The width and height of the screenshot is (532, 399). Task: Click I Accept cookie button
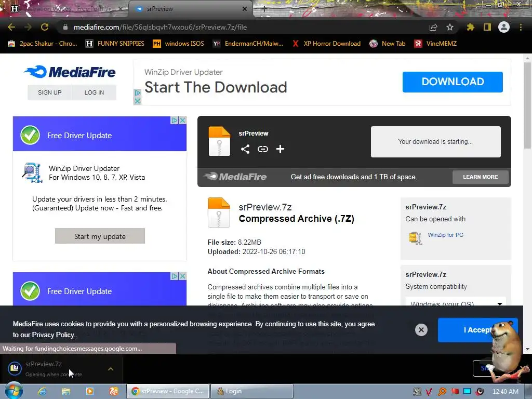click(478, 330)
